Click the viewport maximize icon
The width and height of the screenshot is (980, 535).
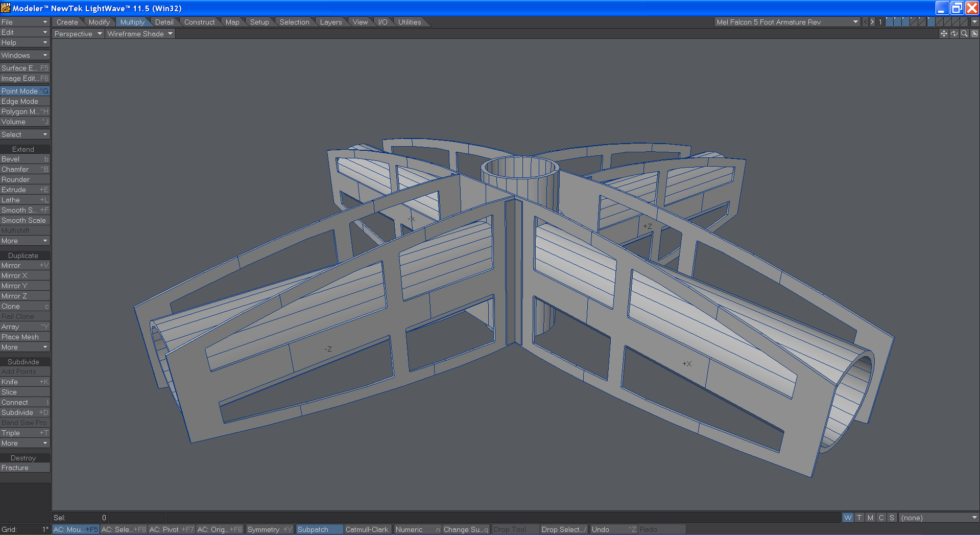tap(974, 33)
